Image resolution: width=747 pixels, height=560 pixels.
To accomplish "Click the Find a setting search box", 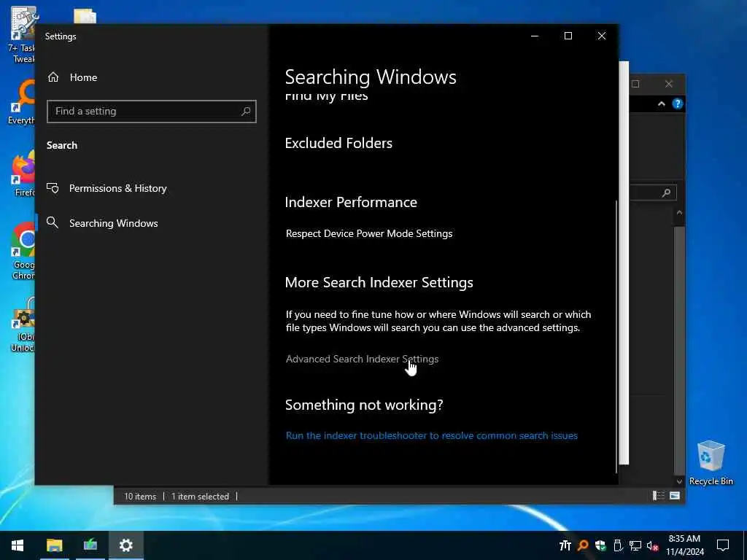I will (152, 112).
